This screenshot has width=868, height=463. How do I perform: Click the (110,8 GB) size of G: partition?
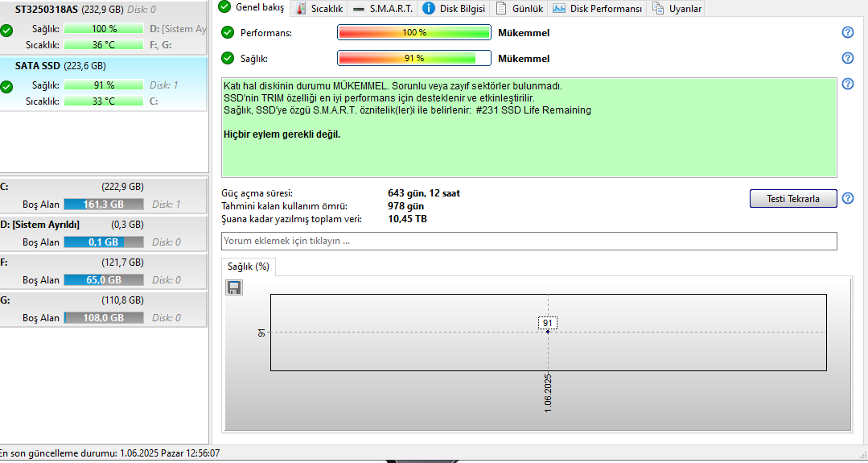(x=123, y=300)
